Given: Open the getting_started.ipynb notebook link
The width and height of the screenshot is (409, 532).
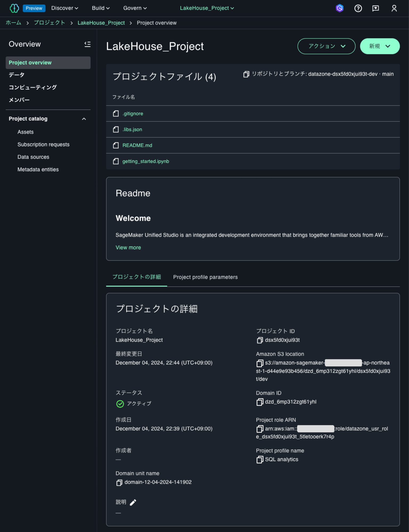Looking at the screenshot, I should 146,161.
